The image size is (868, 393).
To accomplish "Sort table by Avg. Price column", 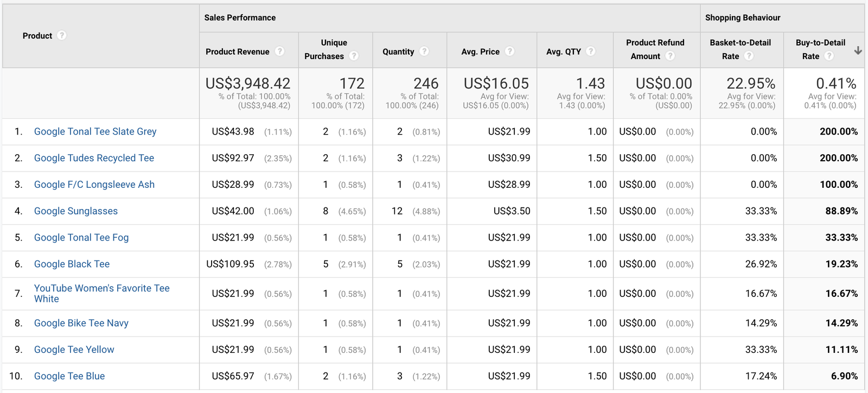I will [x=480, y=52].
